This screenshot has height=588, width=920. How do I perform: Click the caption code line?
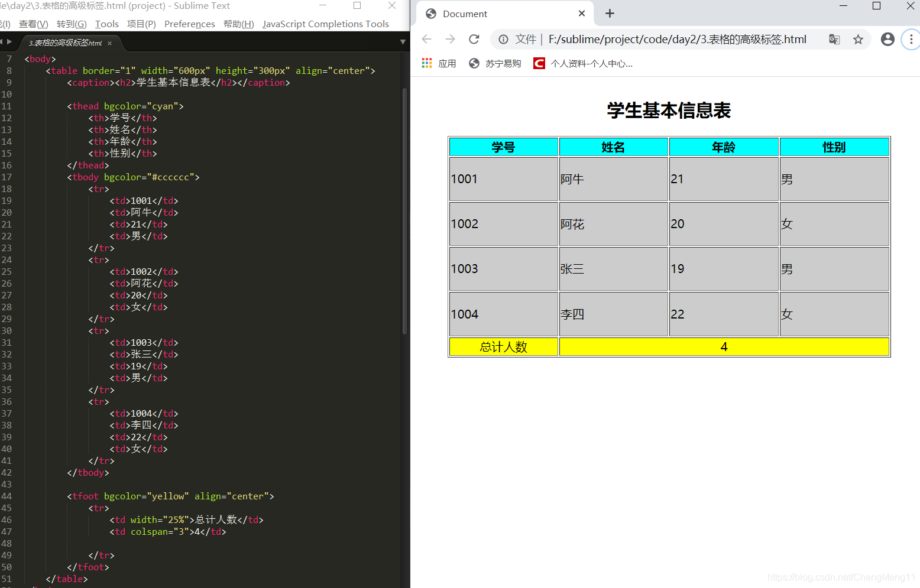179,83
